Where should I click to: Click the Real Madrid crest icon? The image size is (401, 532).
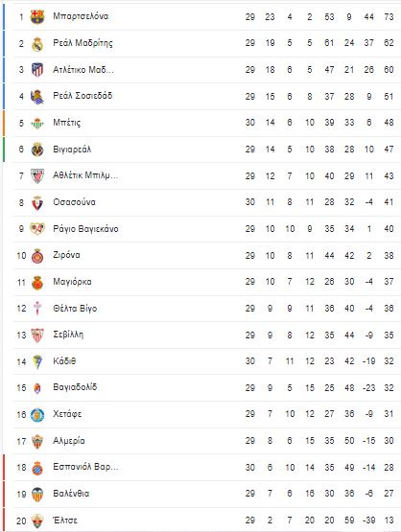(37, 43)
